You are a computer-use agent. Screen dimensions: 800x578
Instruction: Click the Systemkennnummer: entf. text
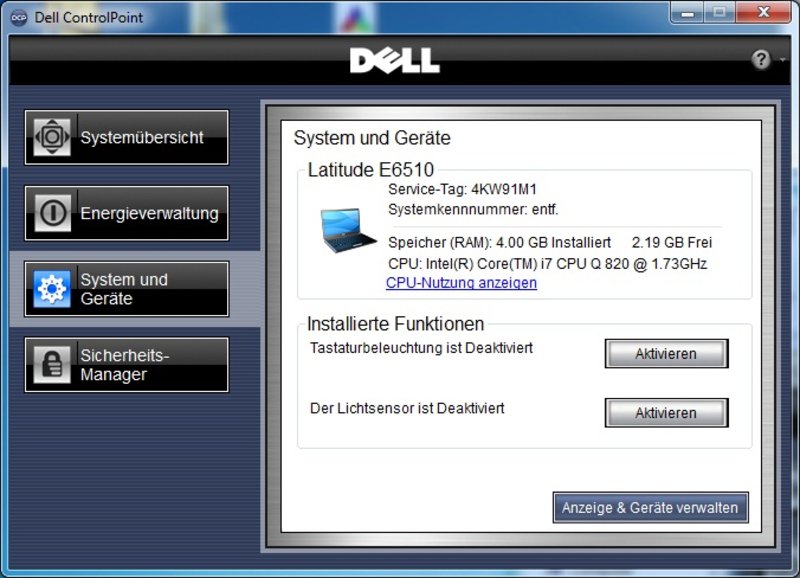point(473,209)
